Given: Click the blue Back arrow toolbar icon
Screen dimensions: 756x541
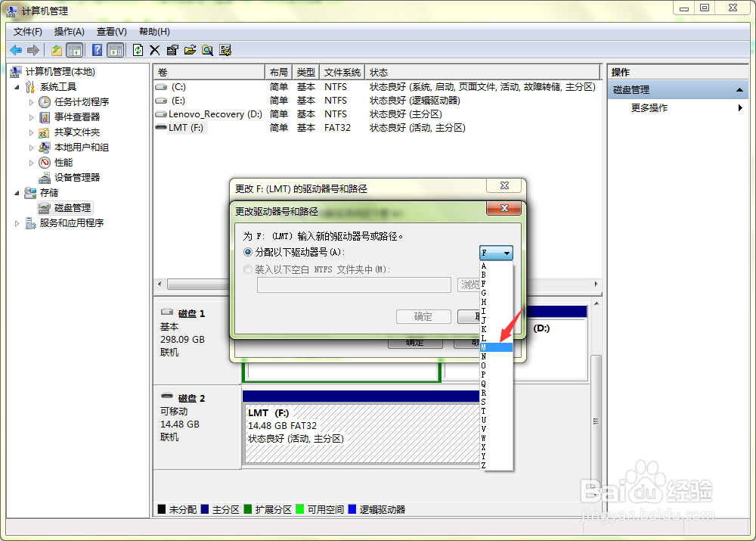Looking at the screenshot, I should [16, 50].
